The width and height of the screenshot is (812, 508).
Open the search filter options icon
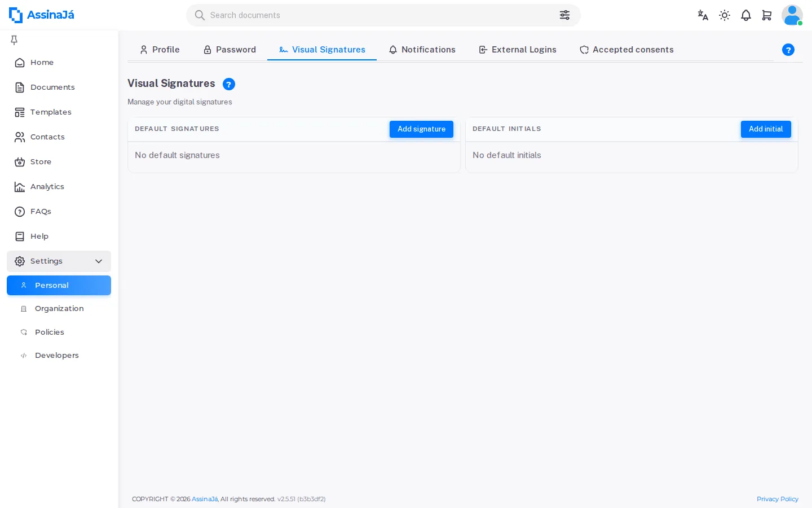pos(564,15)
